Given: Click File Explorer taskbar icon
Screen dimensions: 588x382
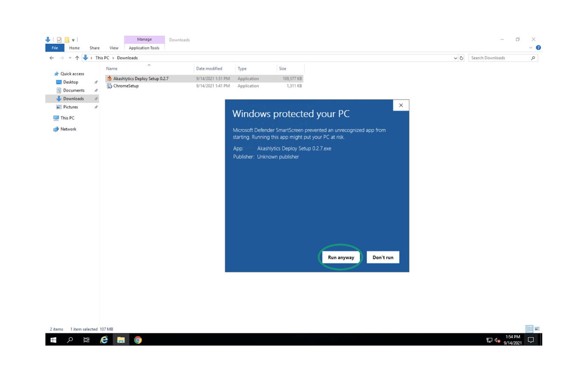Looking at the screenshot, I should click(x=121, y=340).
